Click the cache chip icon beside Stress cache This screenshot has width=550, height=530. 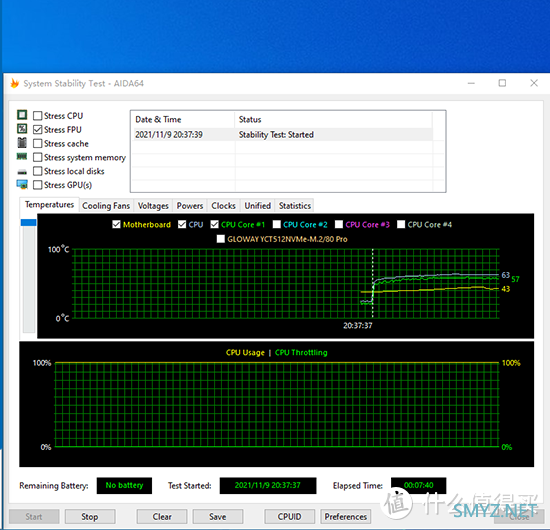pos(22,143)
